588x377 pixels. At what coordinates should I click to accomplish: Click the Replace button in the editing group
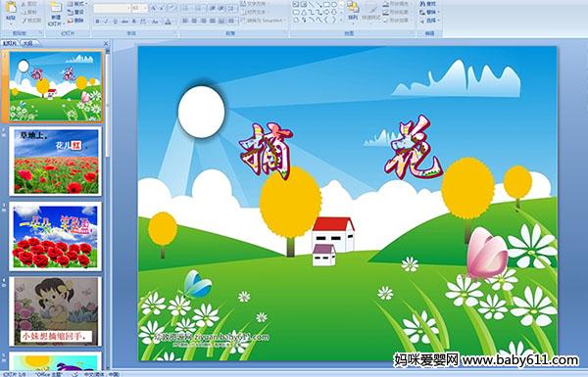pos(429,12)
